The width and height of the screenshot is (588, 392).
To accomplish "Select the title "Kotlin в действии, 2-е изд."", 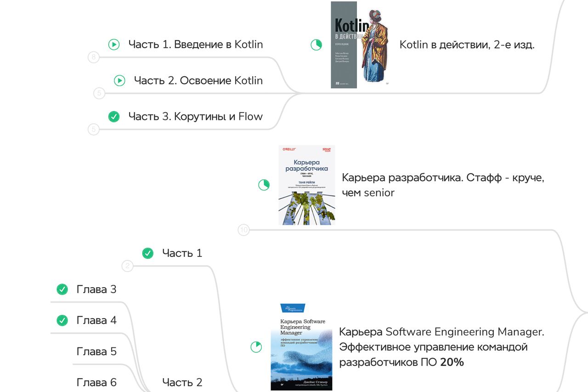I will [x=467, y=45].
